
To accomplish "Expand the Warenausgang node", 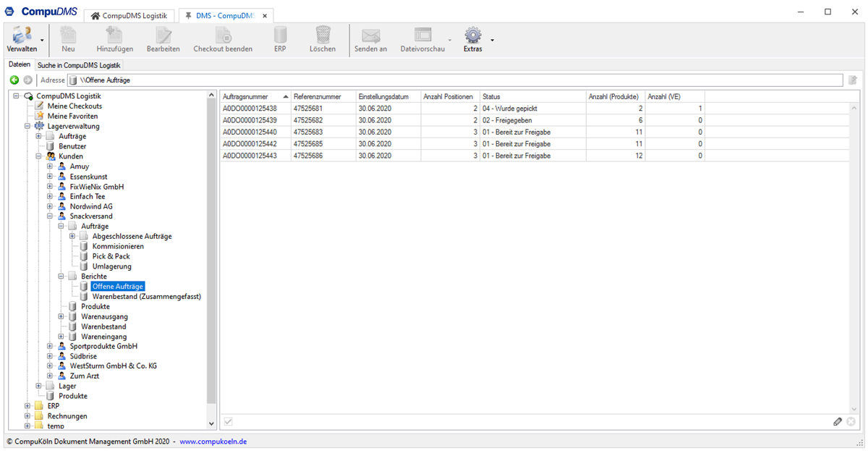I will (x=61, y=316).
